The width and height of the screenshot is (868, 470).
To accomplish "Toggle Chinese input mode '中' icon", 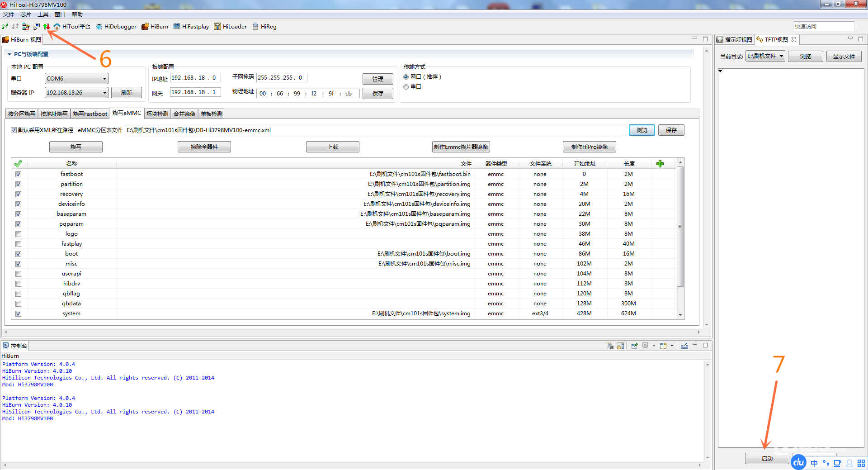I will click(x=814, y=463).
